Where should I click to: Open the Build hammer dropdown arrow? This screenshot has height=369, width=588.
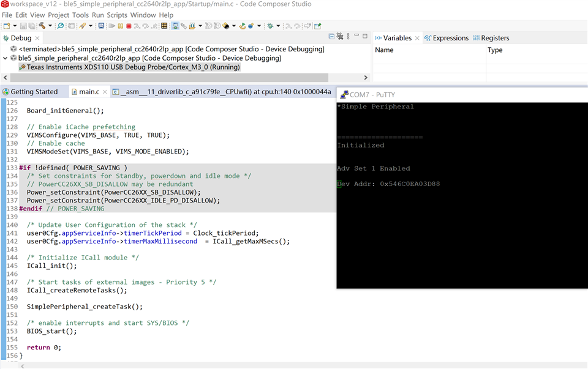50,26
